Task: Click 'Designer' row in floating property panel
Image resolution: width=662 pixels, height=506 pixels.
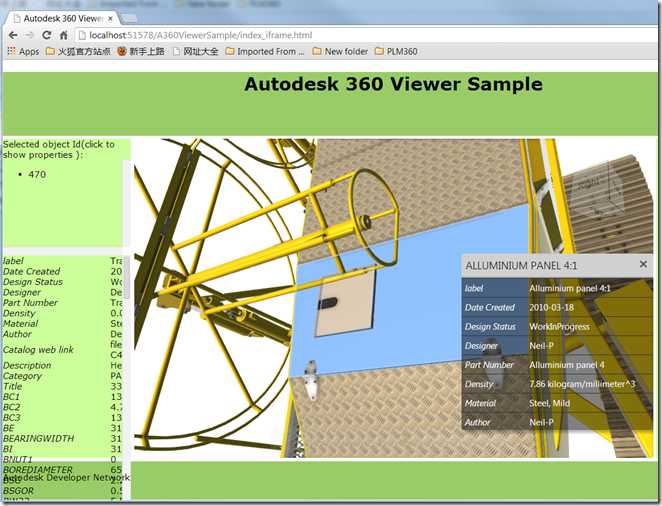Action: point(557,346)
